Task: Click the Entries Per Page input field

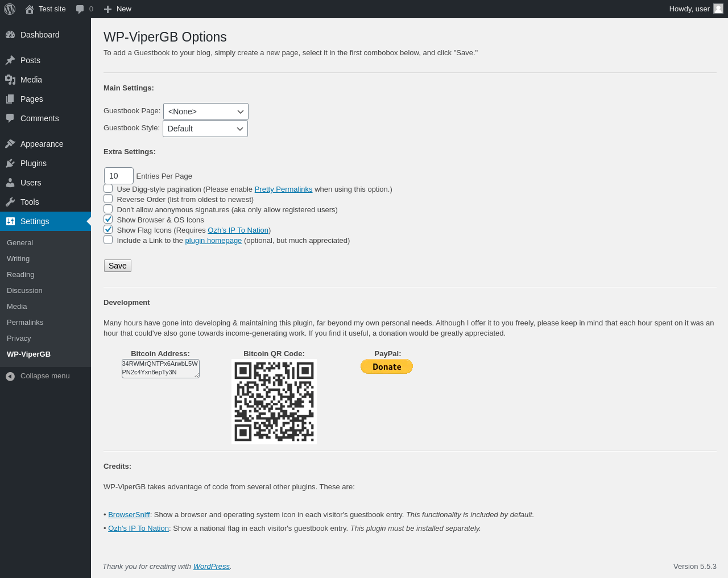Action: pyautogui.click(x=119, y=176)
